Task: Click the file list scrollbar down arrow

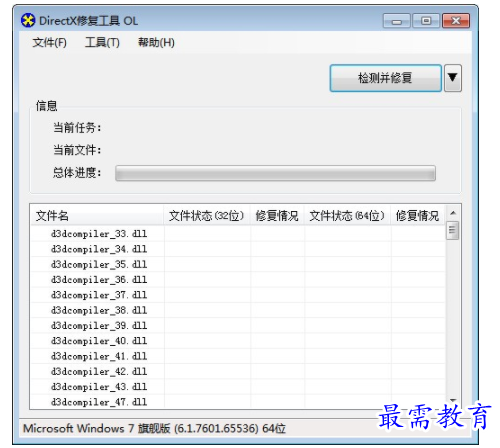Action: pyautogui.click(x=453, y=401)
